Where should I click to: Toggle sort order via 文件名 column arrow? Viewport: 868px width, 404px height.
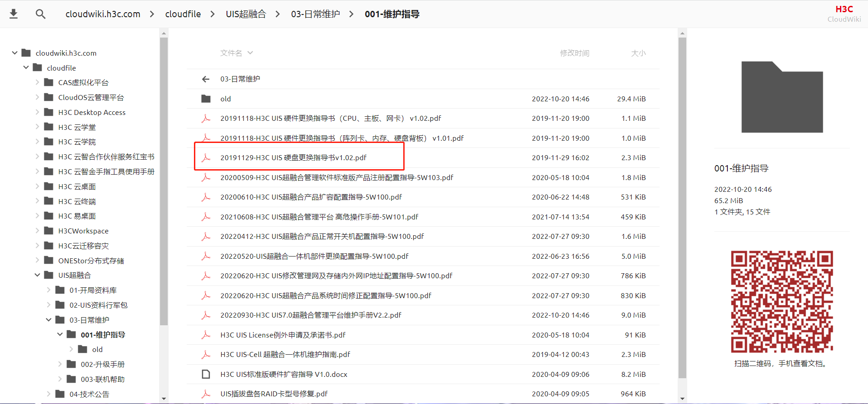click(x=250, y=53)
